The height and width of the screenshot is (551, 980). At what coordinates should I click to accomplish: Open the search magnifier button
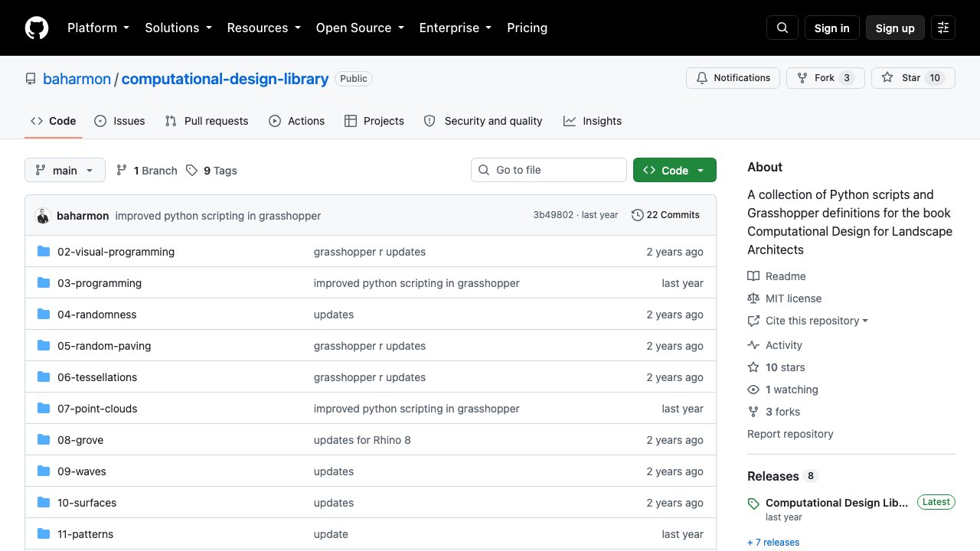pyautogui.click(x=782, y=28)
